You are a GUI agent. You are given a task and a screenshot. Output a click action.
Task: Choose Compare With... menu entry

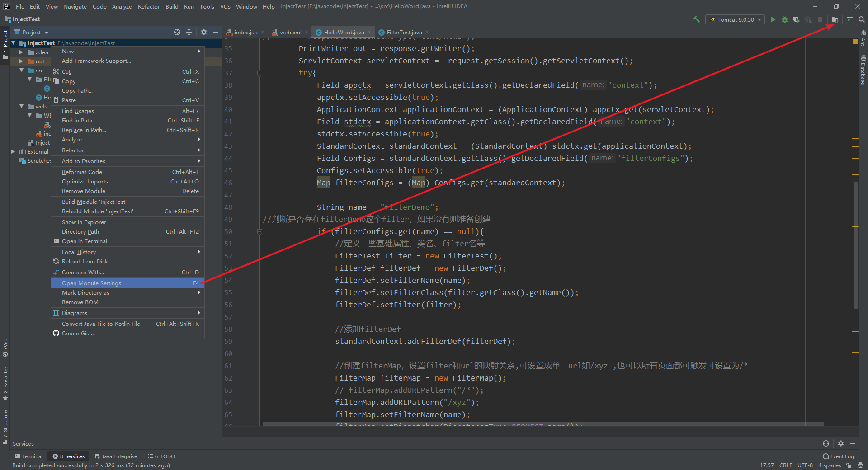tap(127, 272)
